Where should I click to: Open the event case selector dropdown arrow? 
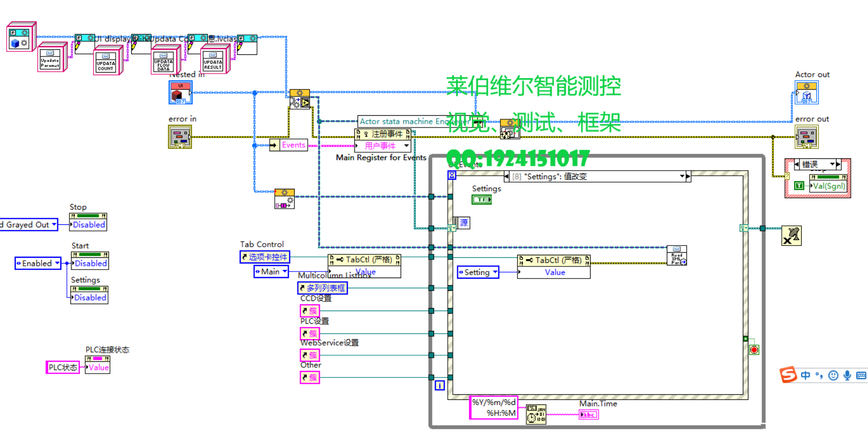tap(682, 176)
